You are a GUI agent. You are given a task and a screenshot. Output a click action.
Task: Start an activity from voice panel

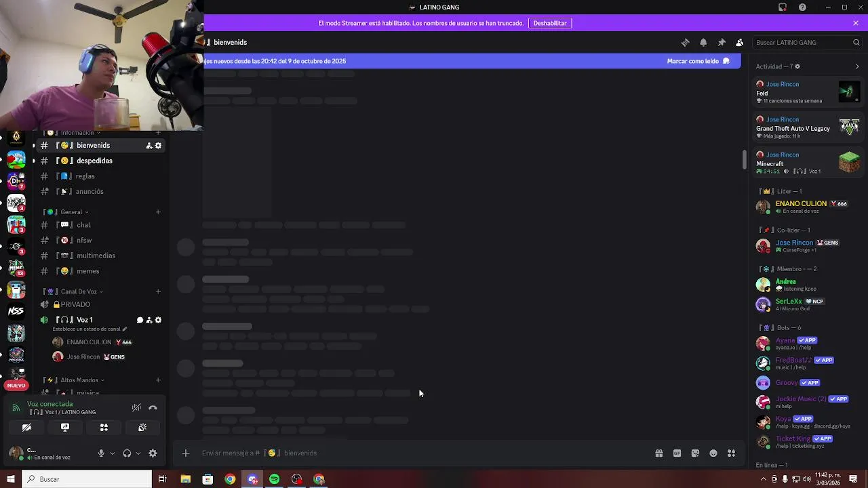pyautogui.click(x=104, y=428)
